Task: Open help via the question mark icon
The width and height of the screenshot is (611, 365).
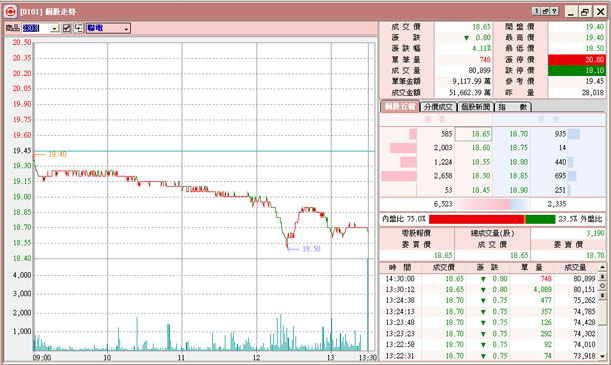Action: tap(554, 11)
